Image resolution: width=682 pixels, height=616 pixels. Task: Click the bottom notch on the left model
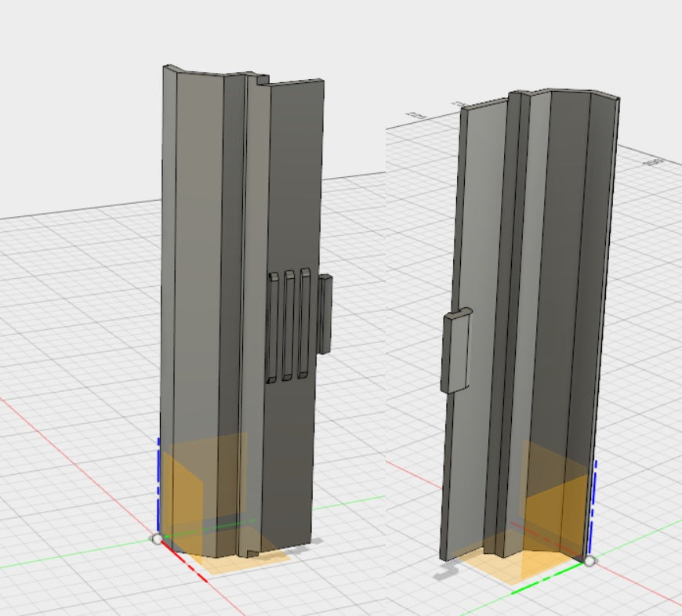252,555
